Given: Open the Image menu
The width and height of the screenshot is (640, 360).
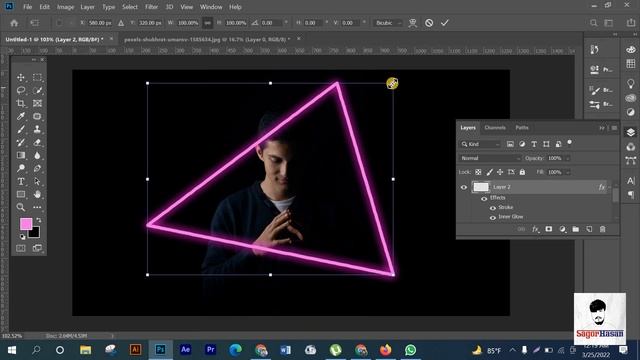Looking at the screenshot, I should (65, 7).
